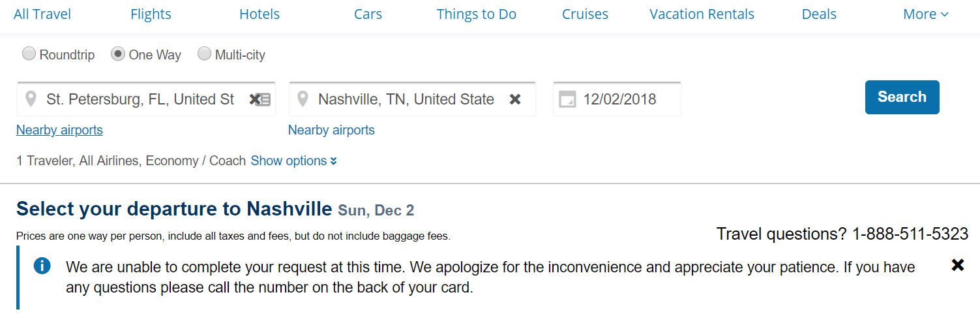
Task: Dismiss the unable-to-complete-request message
Action: [957, 265]
